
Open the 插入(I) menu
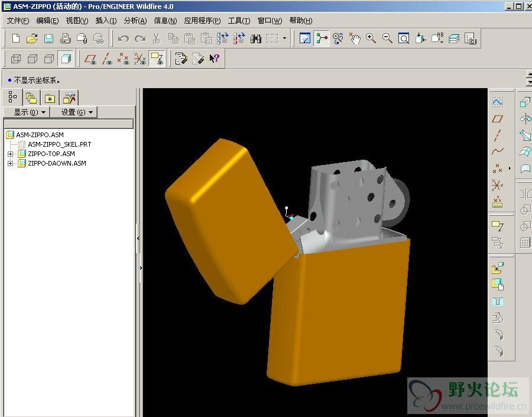(106, 21)
